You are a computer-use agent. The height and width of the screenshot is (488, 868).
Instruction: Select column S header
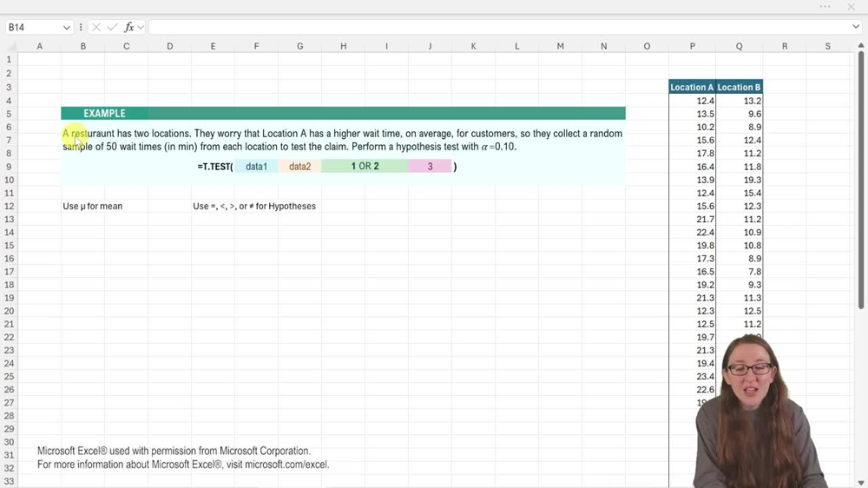coord(827,47)
